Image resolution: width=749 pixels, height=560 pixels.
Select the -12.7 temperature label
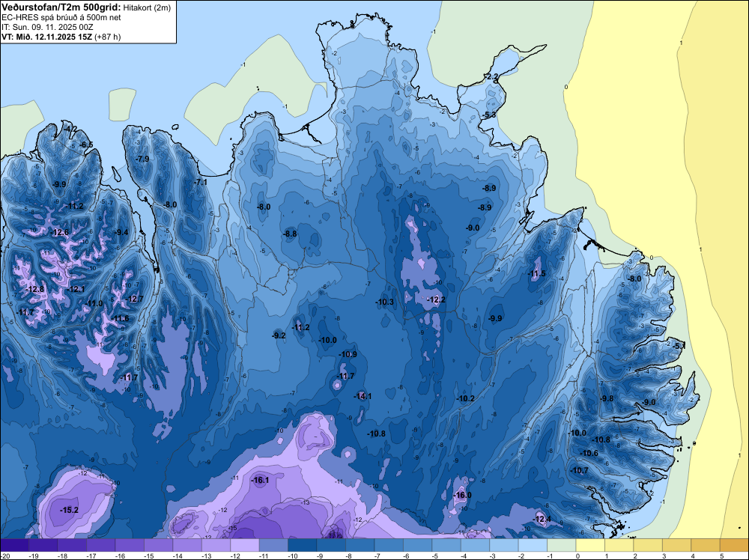[x=134, y=299]
